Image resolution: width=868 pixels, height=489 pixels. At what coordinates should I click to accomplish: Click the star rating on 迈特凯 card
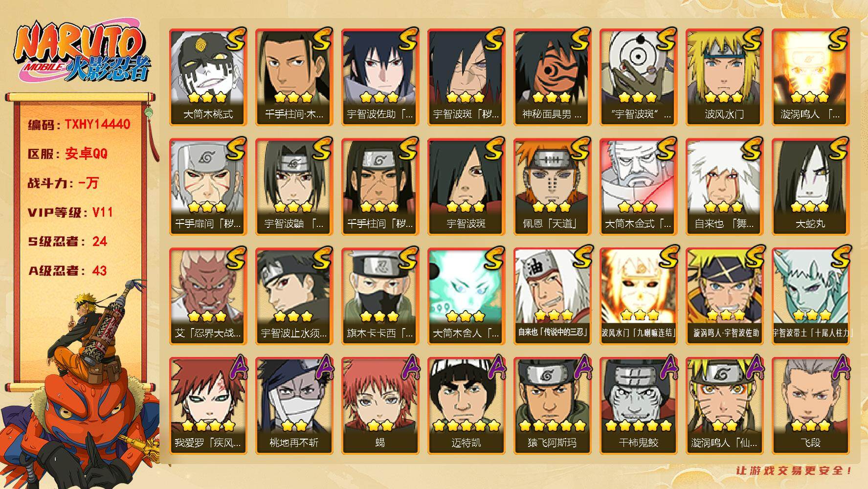click(x=466, y=425)
